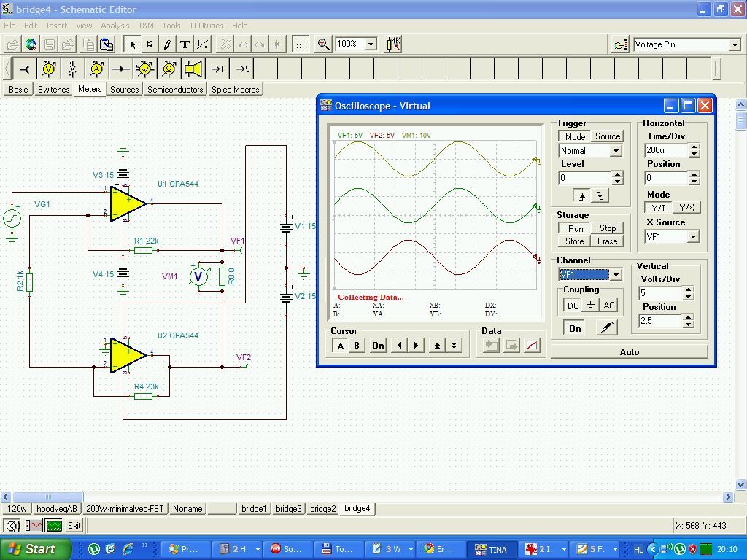Click the Store button
747x560 pixels.
pyautogui.click(x=575, y=241)
